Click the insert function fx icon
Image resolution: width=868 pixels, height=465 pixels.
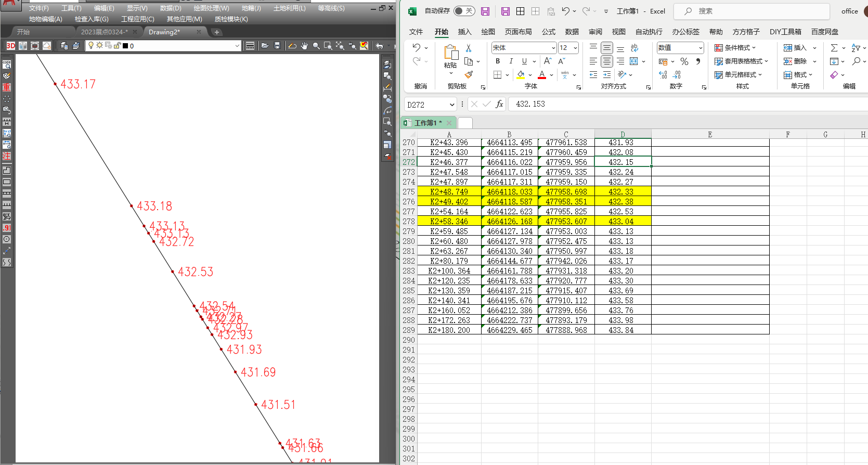499,104
